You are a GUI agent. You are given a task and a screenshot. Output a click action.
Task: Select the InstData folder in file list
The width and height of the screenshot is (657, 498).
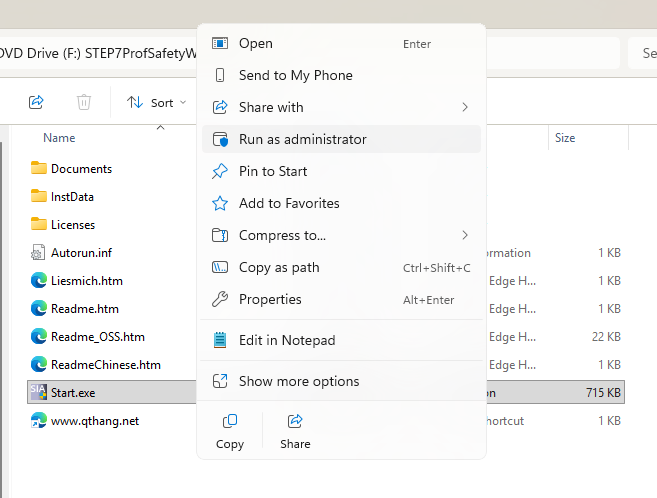[72, 197]
